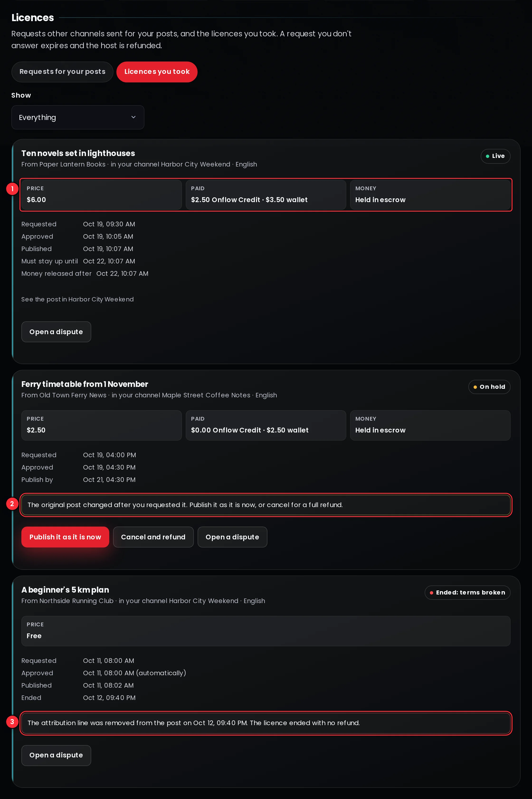Click the From Old Town Ferry News subtitle
Screen dimensions: 532x799
(149, 395)
